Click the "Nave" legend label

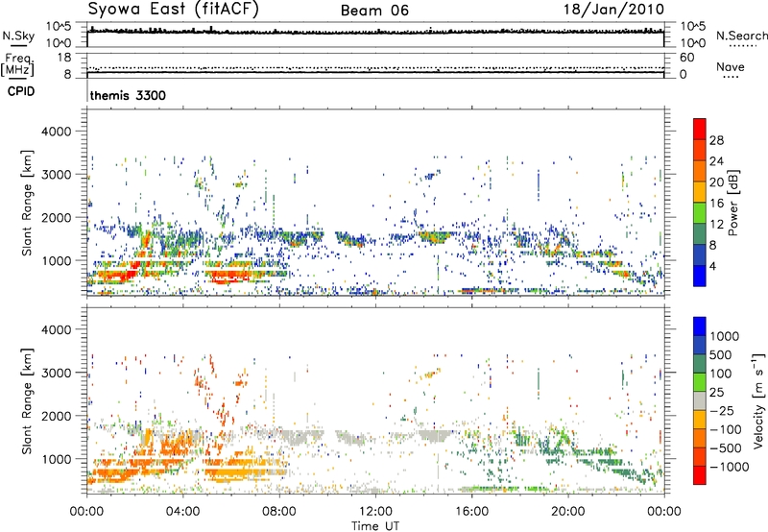click(731, 67)
